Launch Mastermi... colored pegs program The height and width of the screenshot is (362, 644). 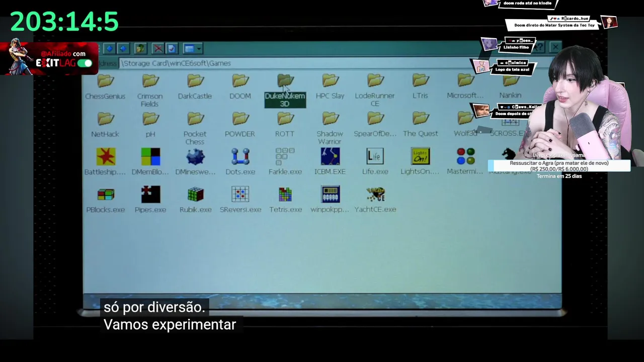pyautogui.click(x=465, y=161)
